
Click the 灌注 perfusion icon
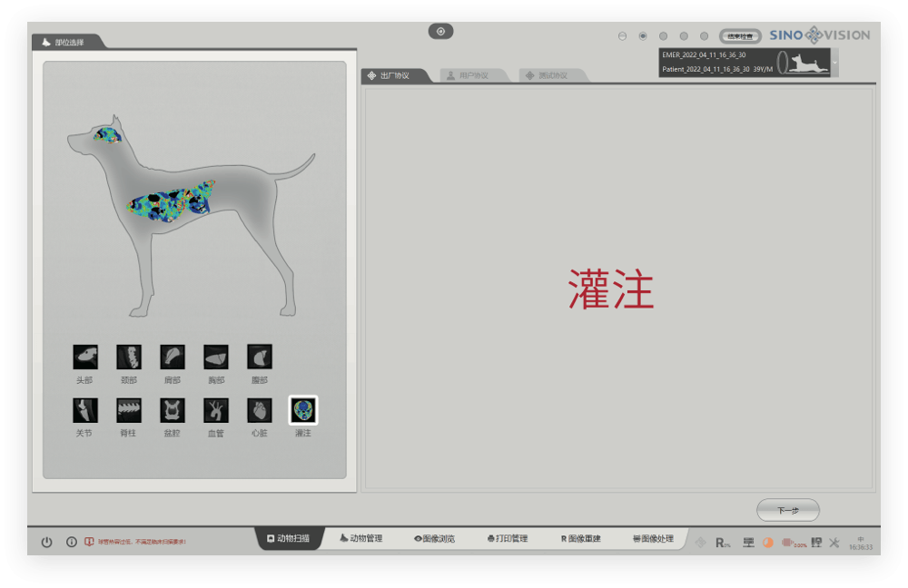[303, 410]
